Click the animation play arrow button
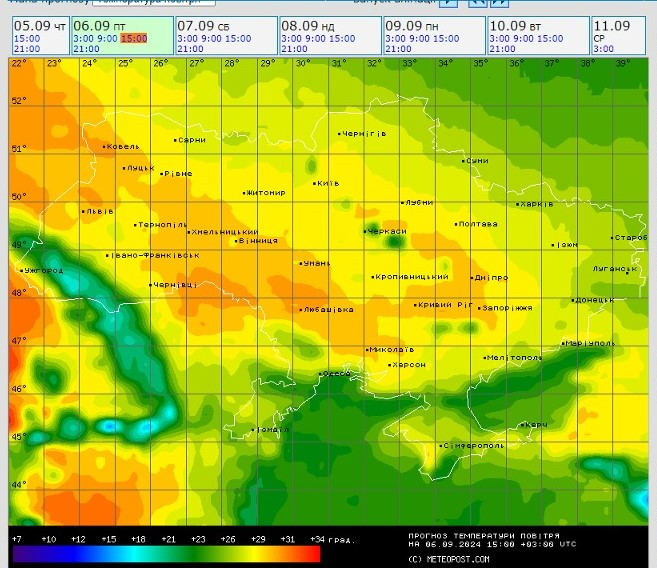 449,3
